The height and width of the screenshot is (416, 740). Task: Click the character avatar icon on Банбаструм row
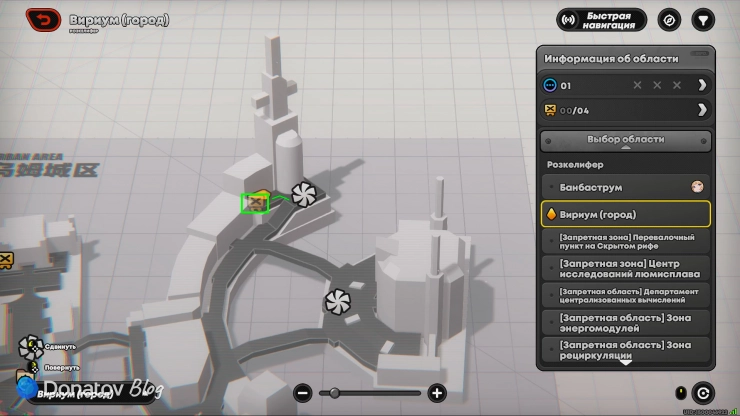697,187
